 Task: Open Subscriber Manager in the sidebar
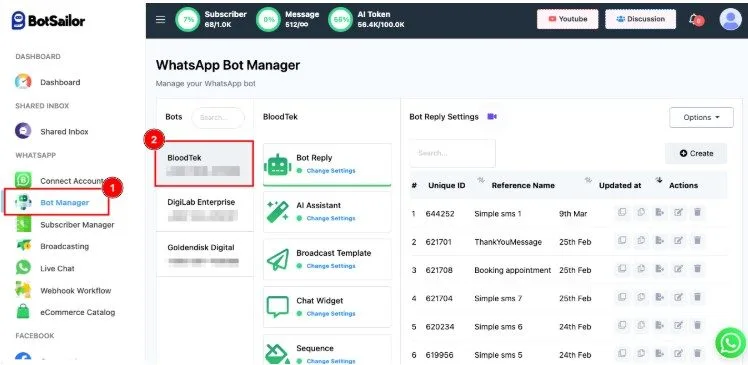click(x=77, y=225)
